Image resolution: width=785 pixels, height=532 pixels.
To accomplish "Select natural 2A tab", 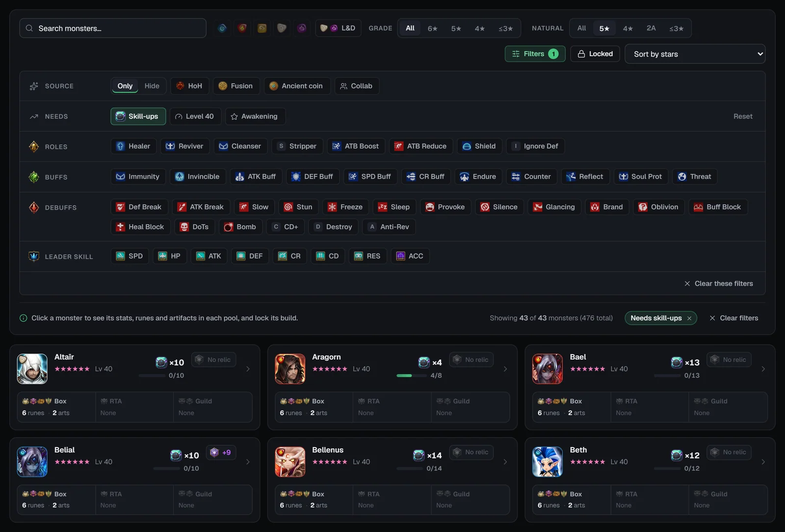I will (651, 28).
